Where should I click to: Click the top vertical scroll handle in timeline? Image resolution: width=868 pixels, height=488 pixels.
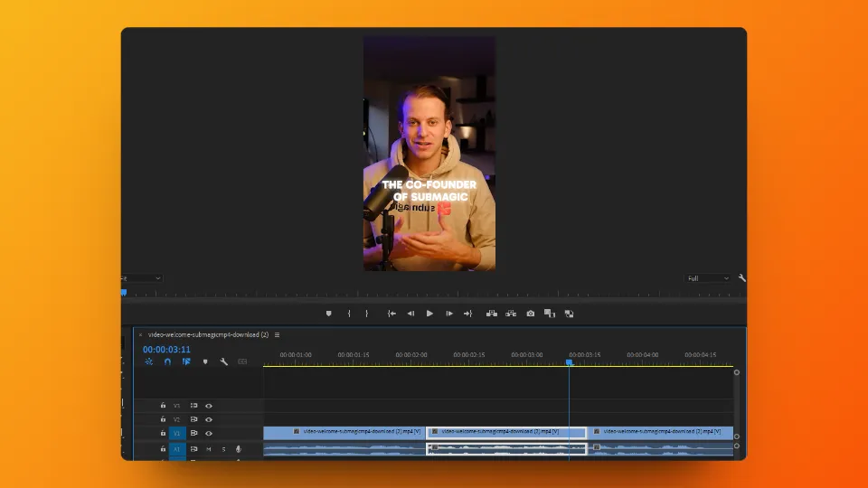737,372
